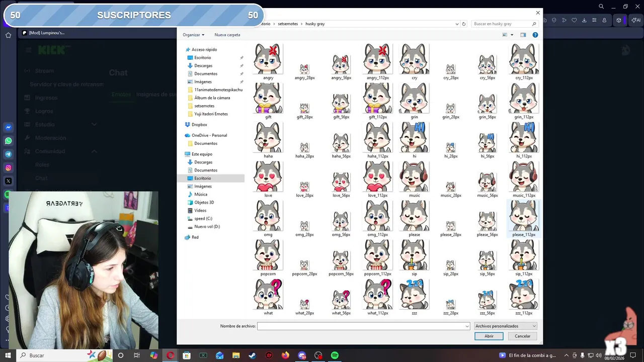
Task: Expand the address bar history dropdown
Action: pyautogui.click(x=457, y=24)
